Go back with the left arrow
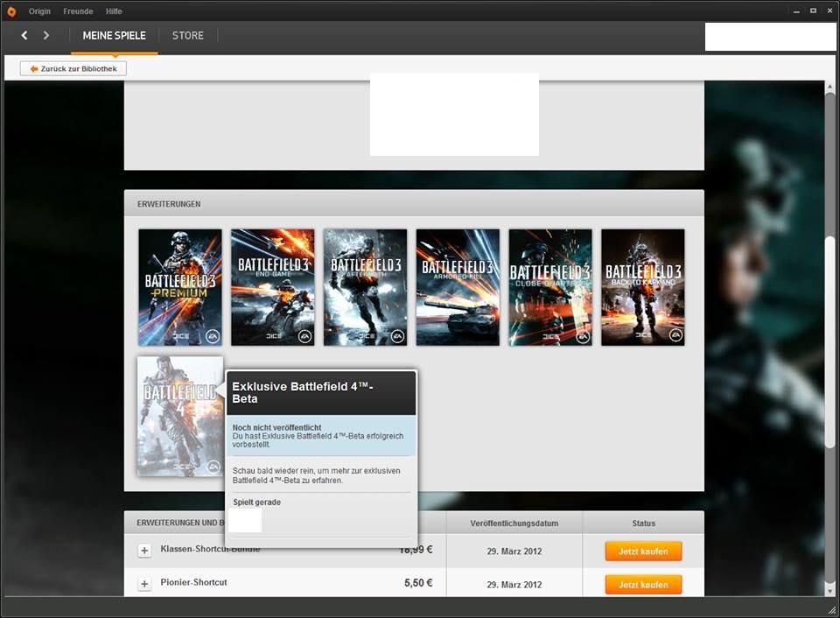840x618 pixels. [24, 35]
